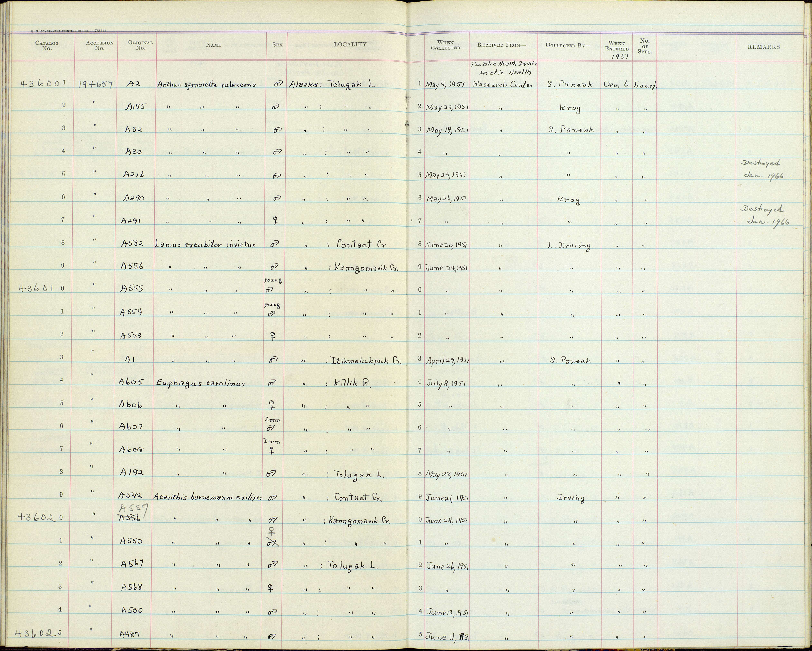Image resolution: width=812 pixels, height=651 pixels.
Task: Click the REMARKS column header
Action: (764, 47)
